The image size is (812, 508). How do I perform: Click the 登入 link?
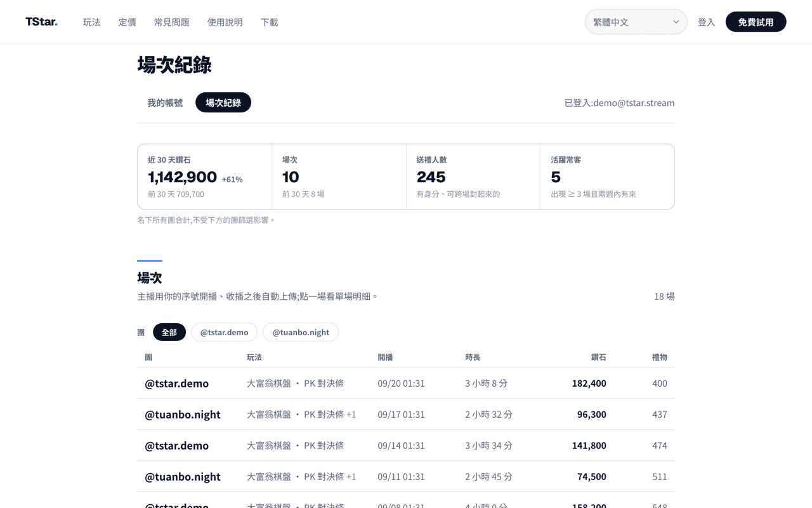click(x=706, y=22)
